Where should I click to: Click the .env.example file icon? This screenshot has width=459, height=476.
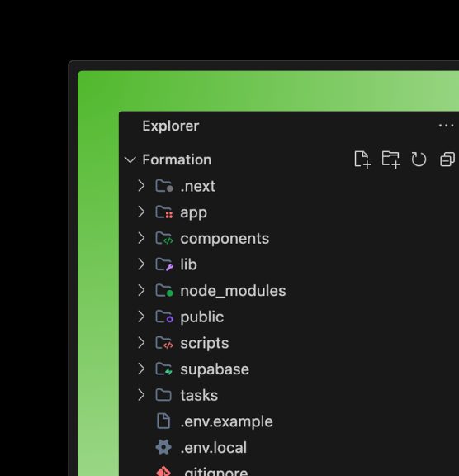pyautogui.click(x=163, y=421)
